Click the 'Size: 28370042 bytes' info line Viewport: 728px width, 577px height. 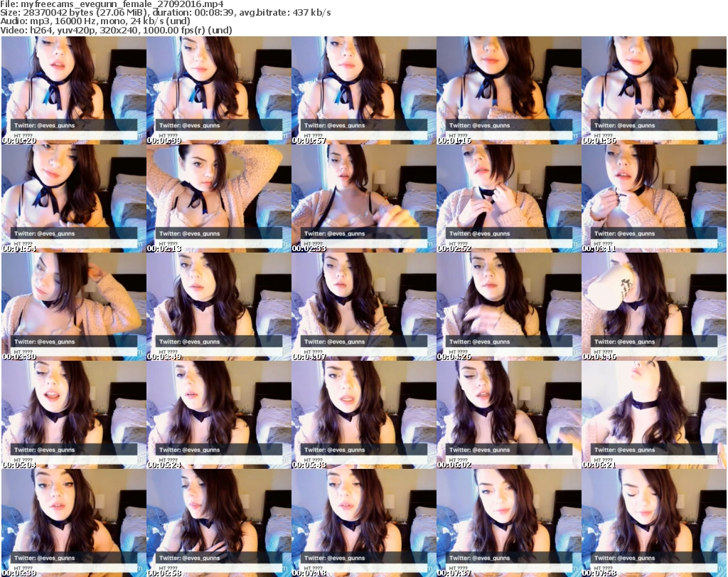click(165, 13)
